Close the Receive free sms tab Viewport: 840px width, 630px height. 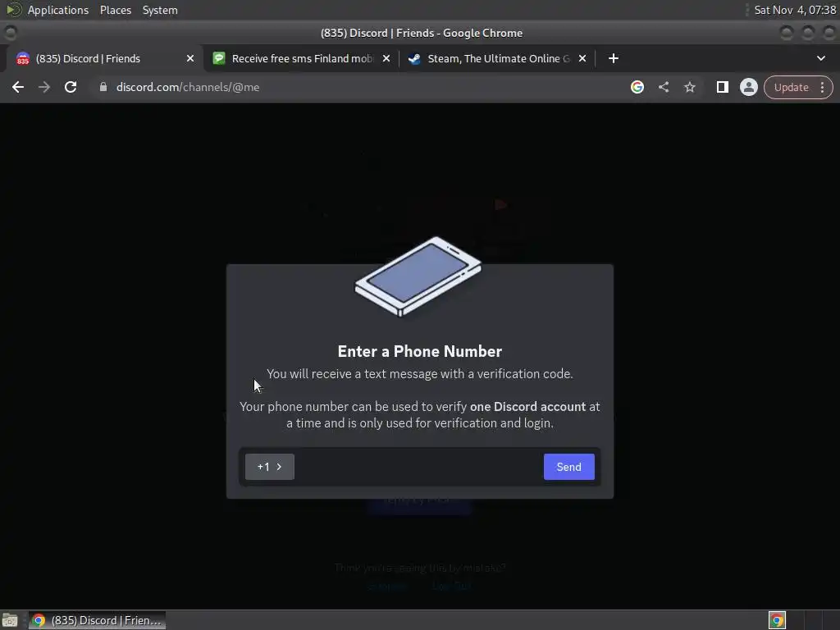(386, 58)
